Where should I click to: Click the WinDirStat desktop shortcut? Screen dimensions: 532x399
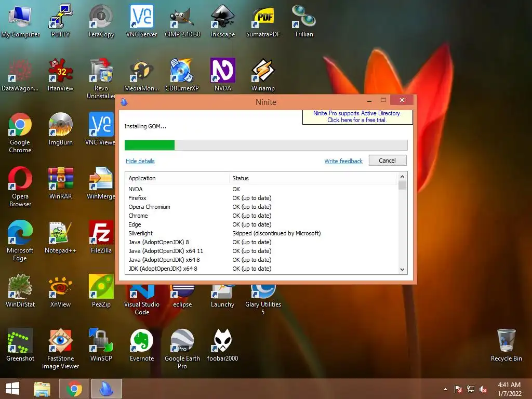click(x=20, y=291)
